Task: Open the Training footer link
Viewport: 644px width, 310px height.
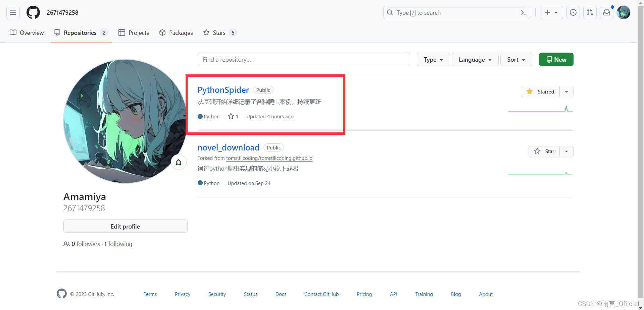Action: [x=424, y=294]
